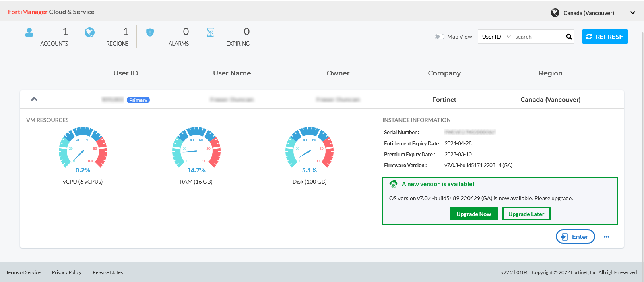Screen dimensions: 644x282
Task: Sort by the Company column header
Action: pos(444,73)
